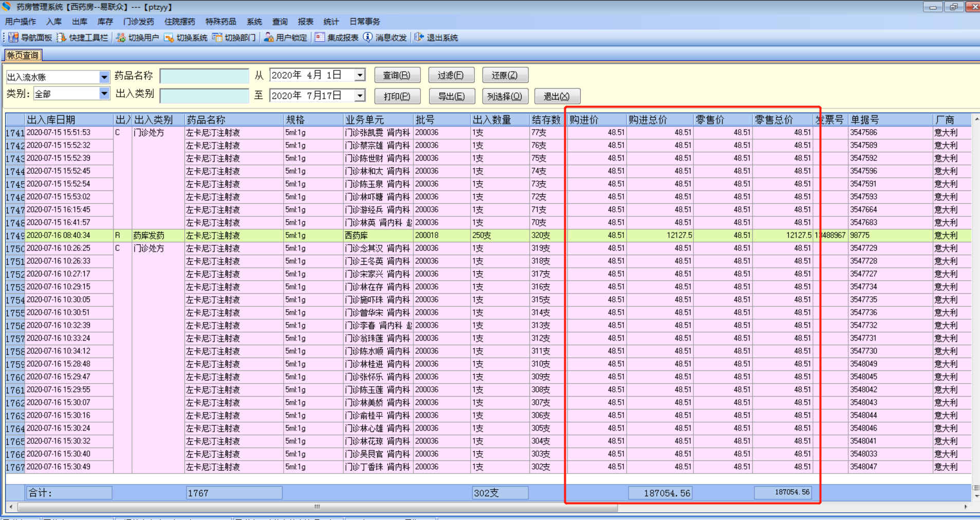Click the 查询(R) button
Image resolution: width=980 pixels, height=520 pixels.
coord(397,75)
